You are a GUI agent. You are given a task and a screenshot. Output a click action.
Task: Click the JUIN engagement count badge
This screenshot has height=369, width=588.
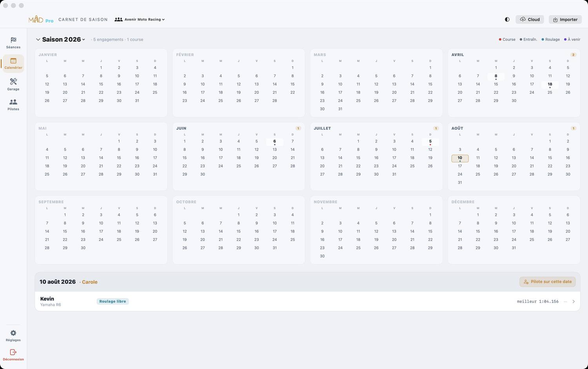(298, 128)
